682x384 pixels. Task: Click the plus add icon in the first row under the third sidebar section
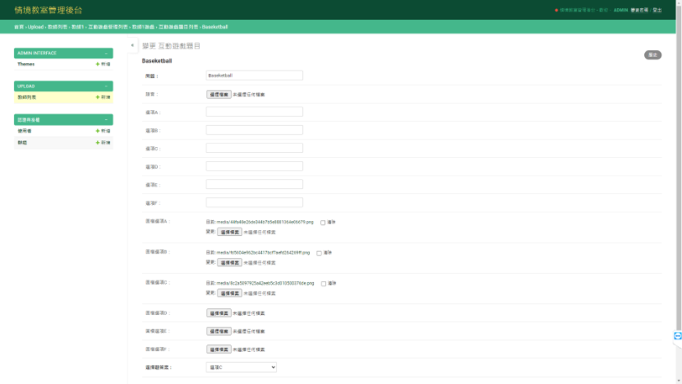97,131
